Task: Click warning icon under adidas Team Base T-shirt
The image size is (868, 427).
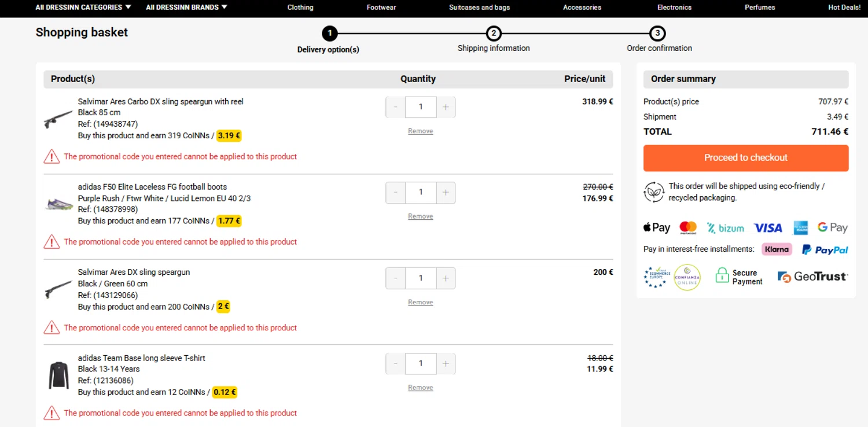Action: 52,413
